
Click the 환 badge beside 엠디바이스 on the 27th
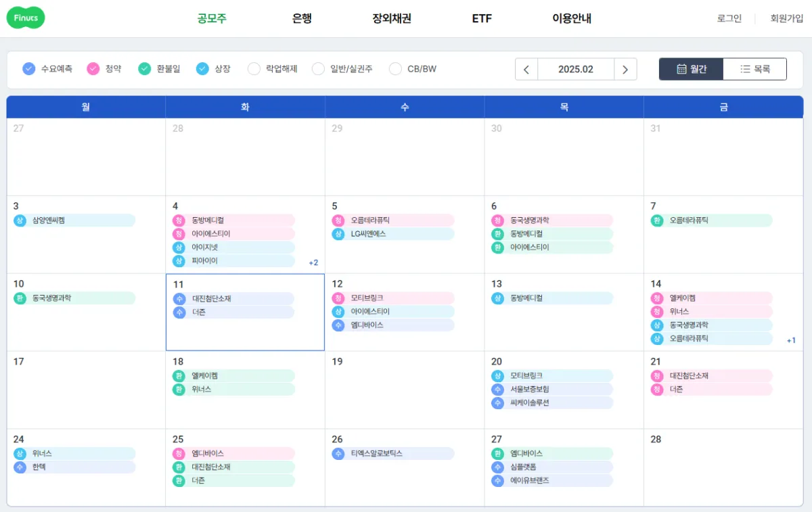click(497, 454)
